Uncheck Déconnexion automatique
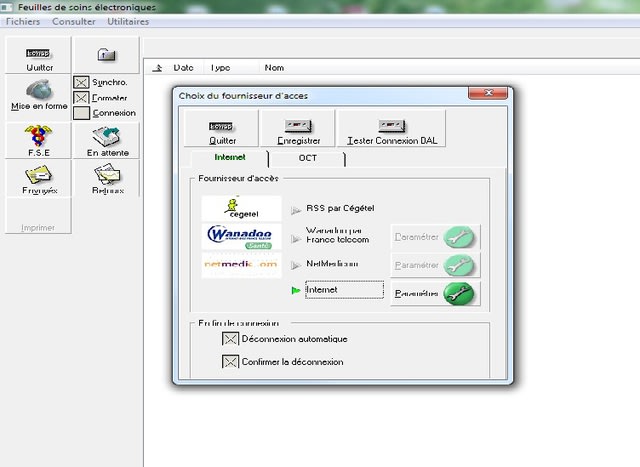The image size is (640, 467). pos(230,340)
